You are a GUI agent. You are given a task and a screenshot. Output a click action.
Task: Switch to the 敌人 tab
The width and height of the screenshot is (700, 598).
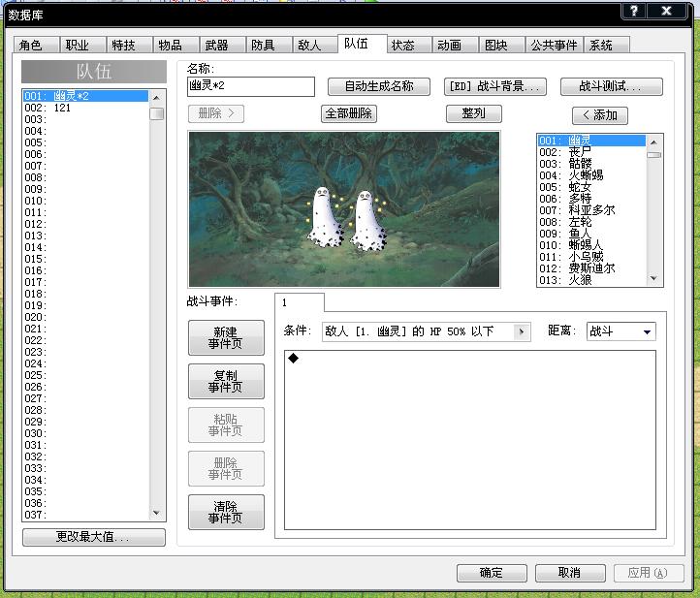pyautogui.click(x=310, y=46)
